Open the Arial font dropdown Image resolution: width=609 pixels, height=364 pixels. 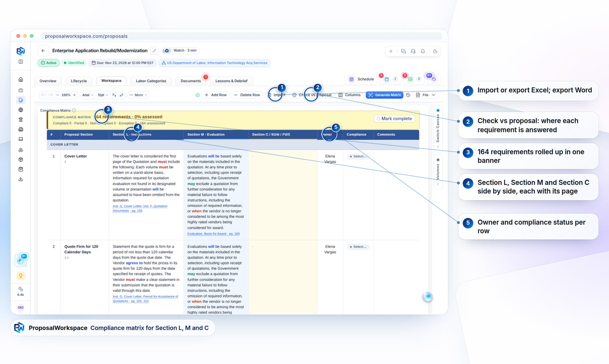pos(88,95)
